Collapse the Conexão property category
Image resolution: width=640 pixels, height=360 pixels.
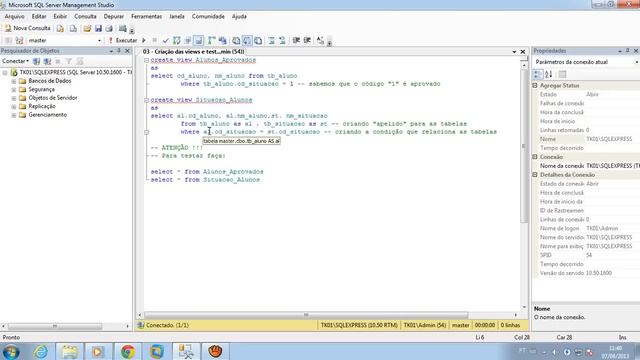click(535, 157)
